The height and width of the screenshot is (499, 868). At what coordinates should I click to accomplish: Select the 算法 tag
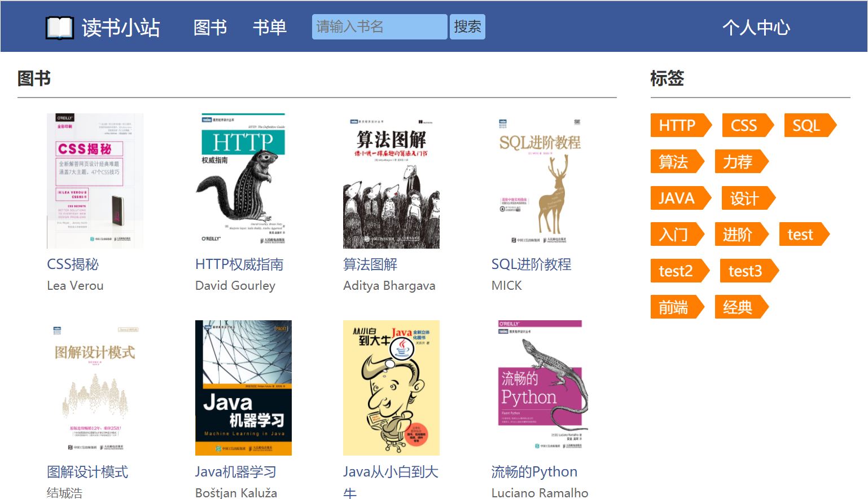[677, 162]
